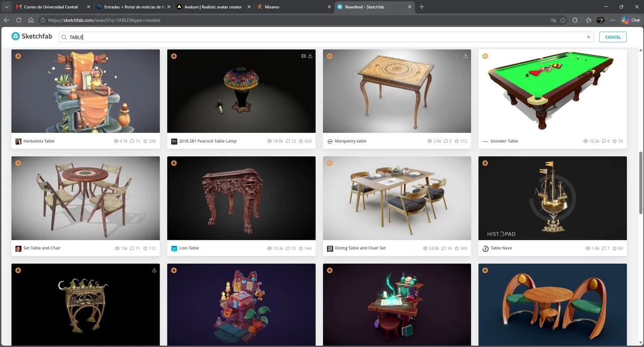Click the Snooker Table title link
This screenshot has width=644, height=347.
[x=504, y=141]
